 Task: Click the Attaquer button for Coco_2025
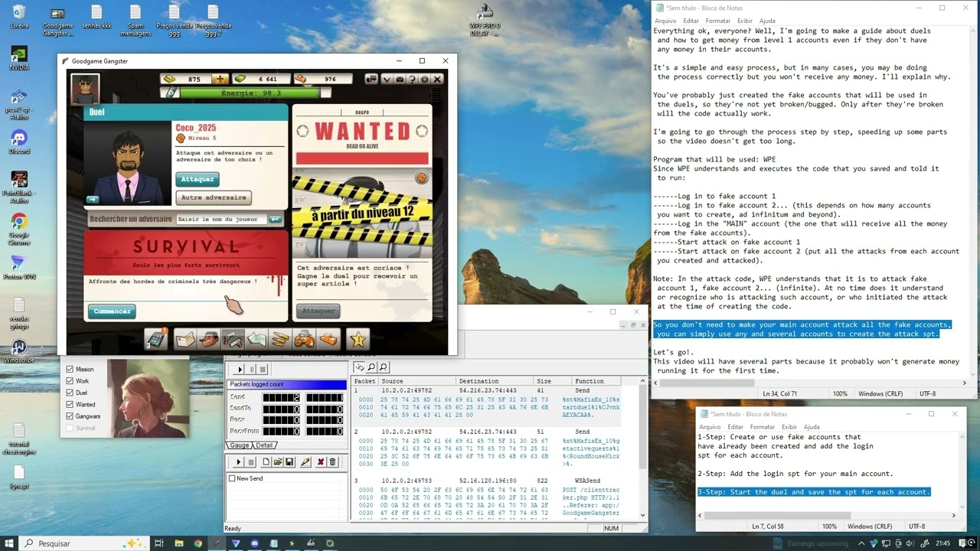pyautogui.click(x=197, y=179)
